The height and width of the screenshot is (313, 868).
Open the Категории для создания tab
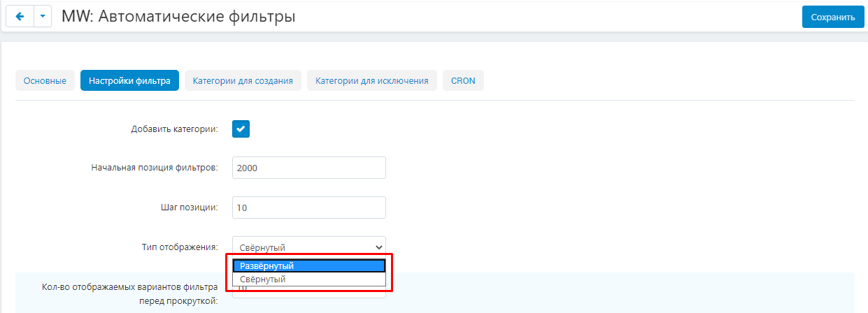pyautogui.click(x=243, y=80)
